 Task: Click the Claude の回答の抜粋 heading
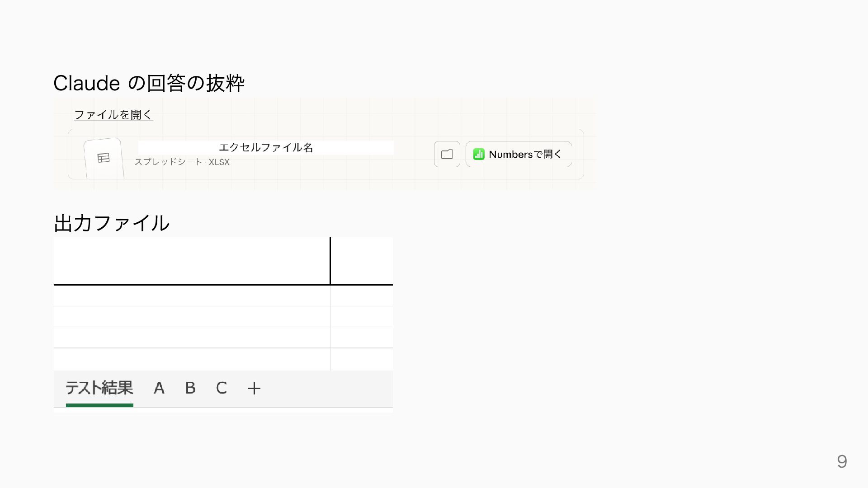149,83
